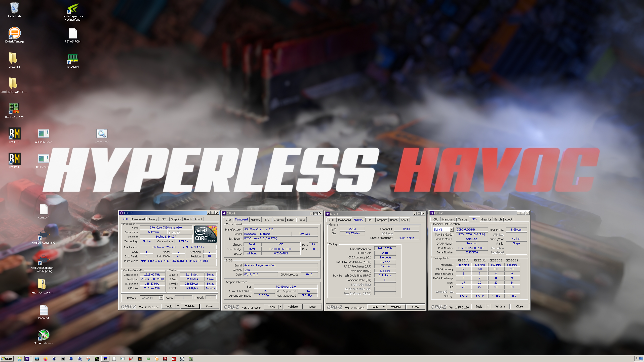Open Firefox from the taskbar
This screenshot has height=362, width=644.
pos(45,359)
